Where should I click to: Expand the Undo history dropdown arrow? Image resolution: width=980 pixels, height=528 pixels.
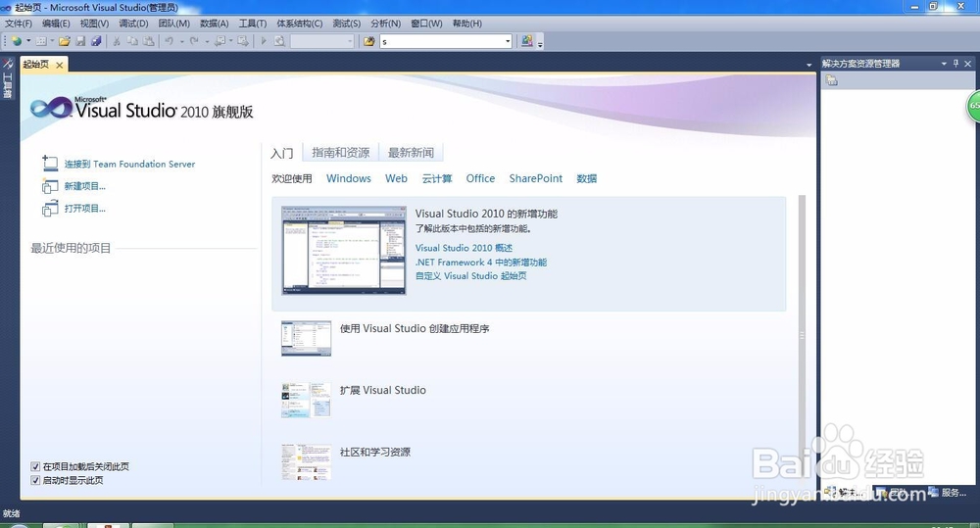click(182, 41)
